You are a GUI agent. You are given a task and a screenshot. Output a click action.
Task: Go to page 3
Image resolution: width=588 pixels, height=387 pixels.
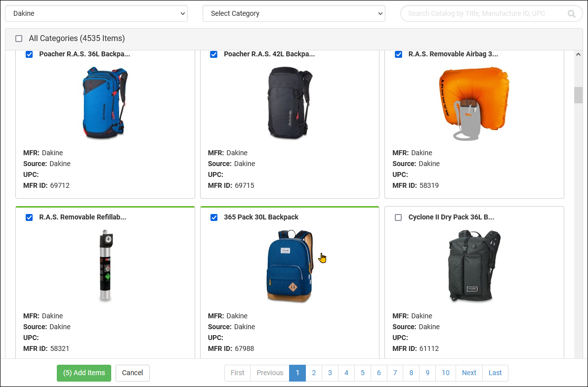[330, 373]
